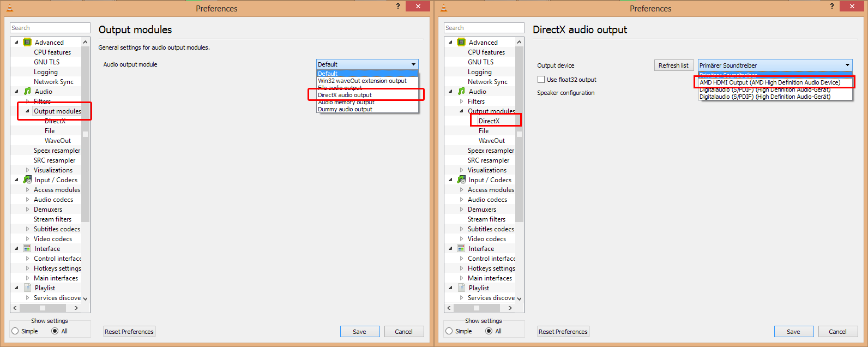The height and width of the screenshot is (347, 868).
Task: Click the Interface icon in left window tree
Action: [27, 248]
